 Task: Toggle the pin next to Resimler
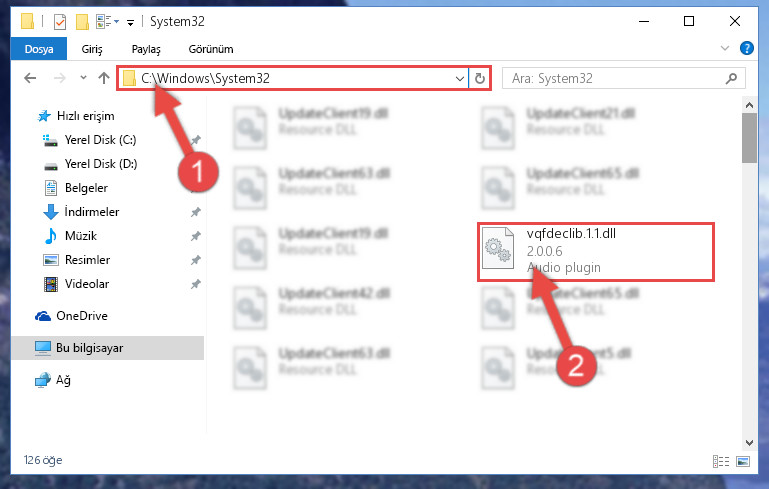[196, 260]
